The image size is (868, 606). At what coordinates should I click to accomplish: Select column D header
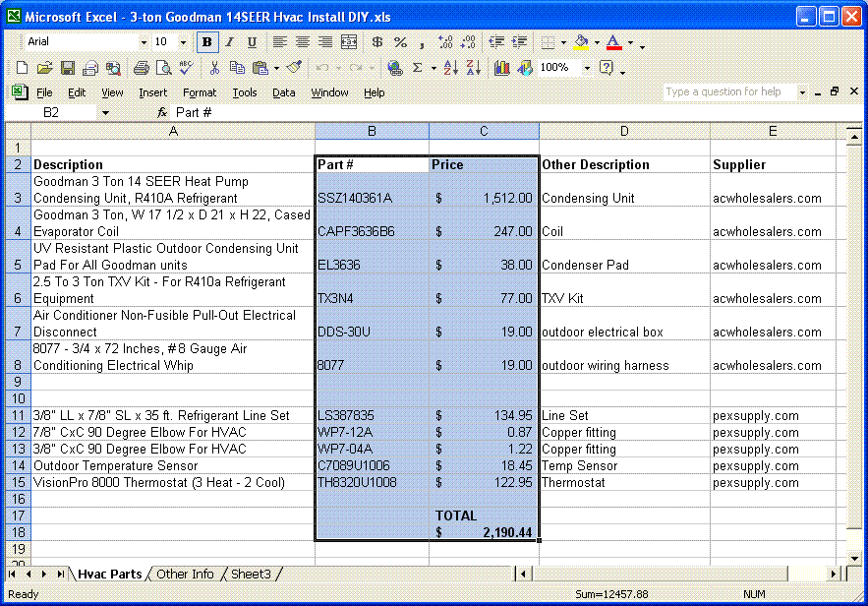coord(624,131)
